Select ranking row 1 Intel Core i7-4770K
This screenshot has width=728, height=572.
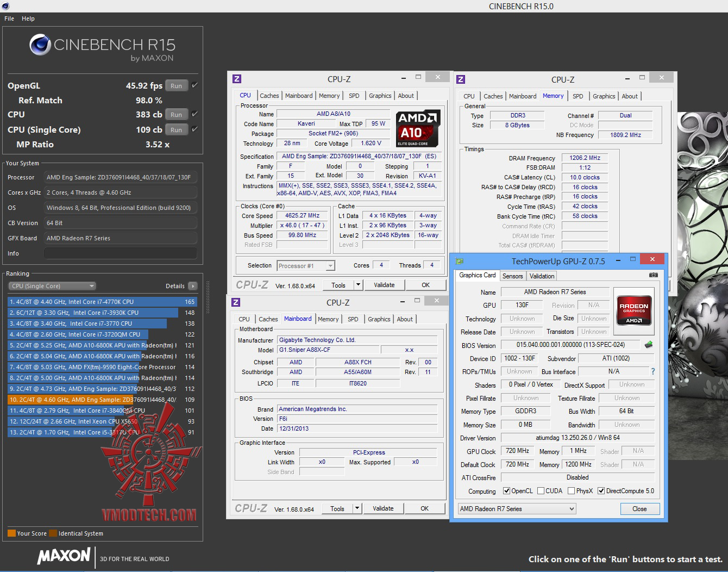point(102,302)
